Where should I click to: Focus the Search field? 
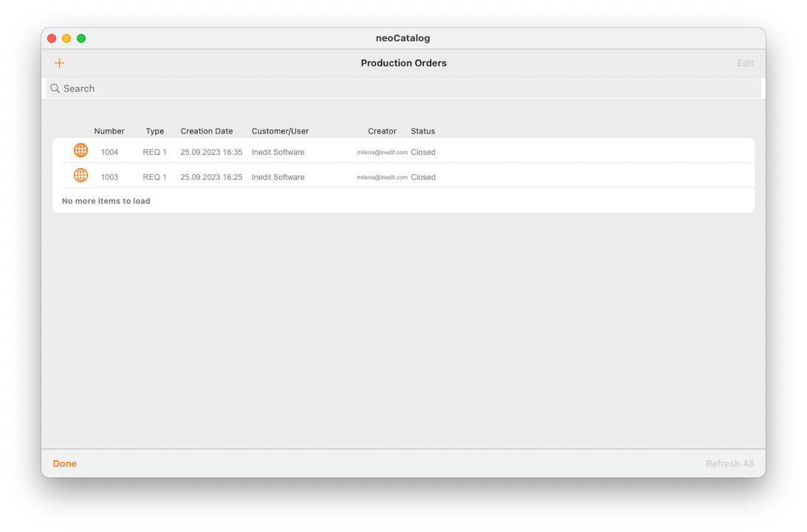click(x=403, y=89)
